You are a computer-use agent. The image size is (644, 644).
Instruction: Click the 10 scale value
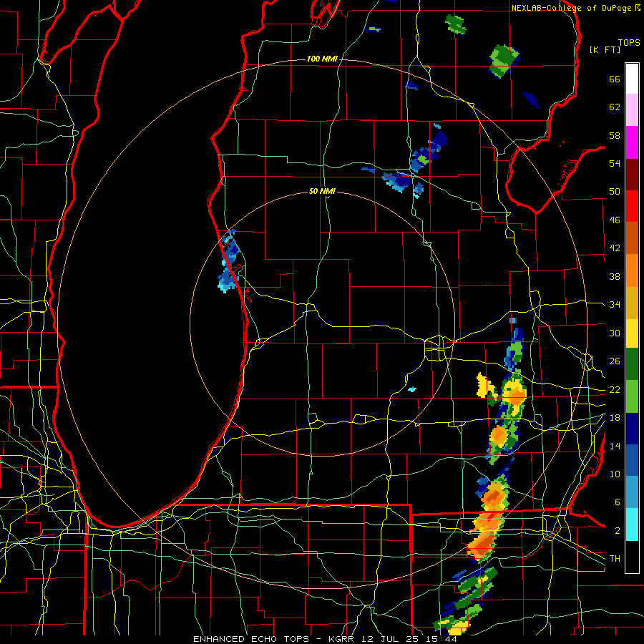pyautogui.click(x=615, y=474)
